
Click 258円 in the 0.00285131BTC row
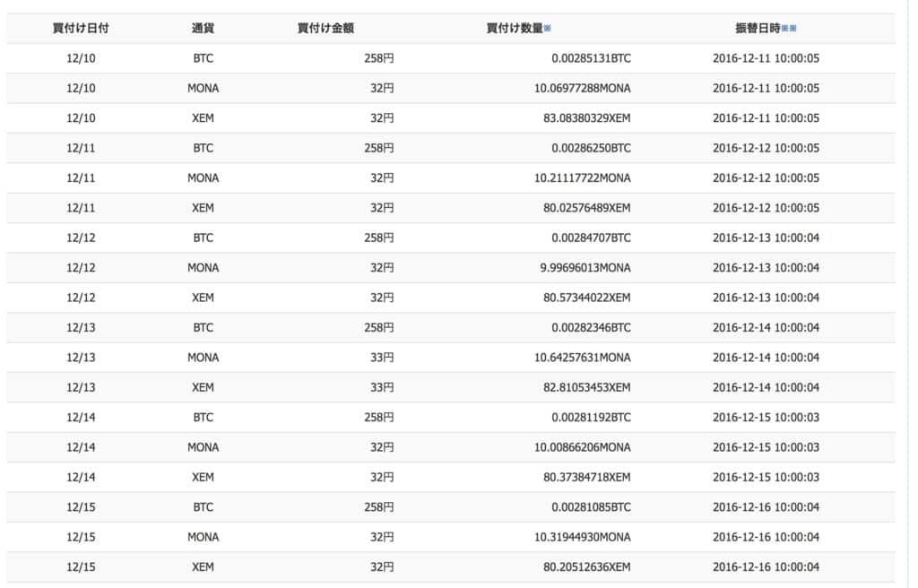coord(379,58)
